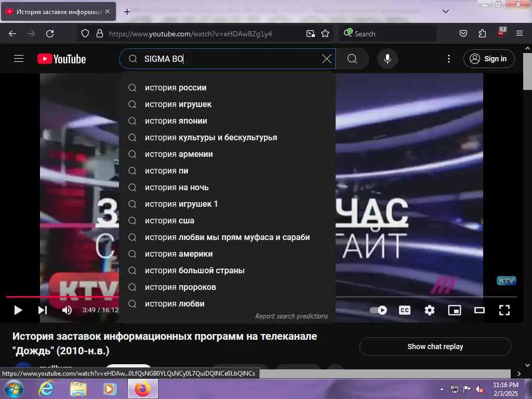
Task: Bookmark this page with star
Action: pyautogui.click(x=325, y=34)
